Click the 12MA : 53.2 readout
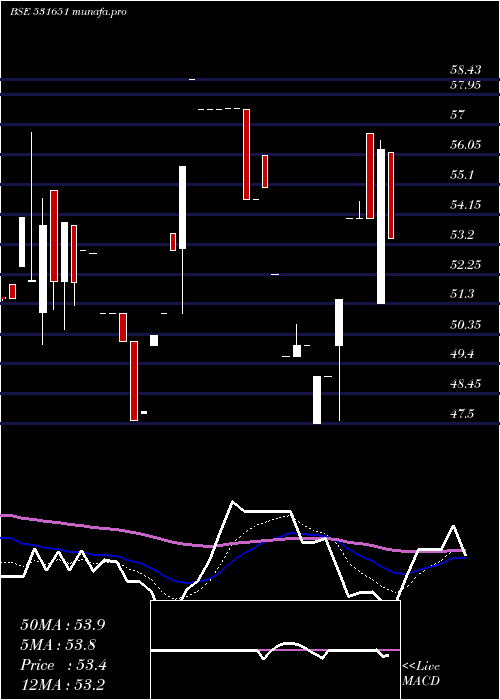Screen dimensions: 500x700 62,685
